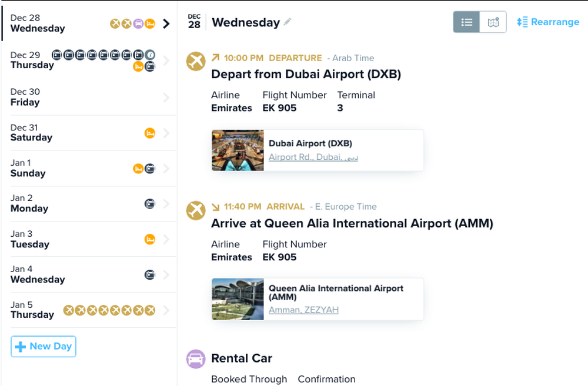Click the departure airplane icon
Viewport: 588px width, 386px height.
click(196, 61)
